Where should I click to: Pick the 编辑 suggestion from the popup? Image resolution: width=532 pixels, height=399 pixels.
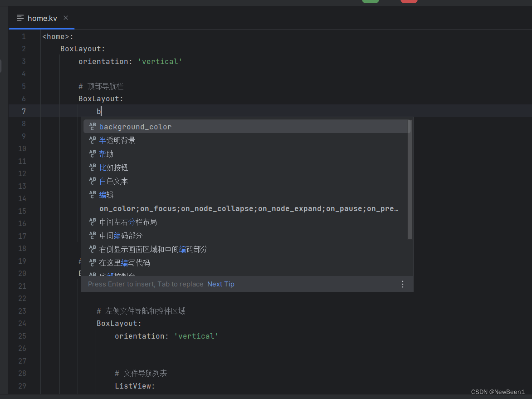coord(106,195)
